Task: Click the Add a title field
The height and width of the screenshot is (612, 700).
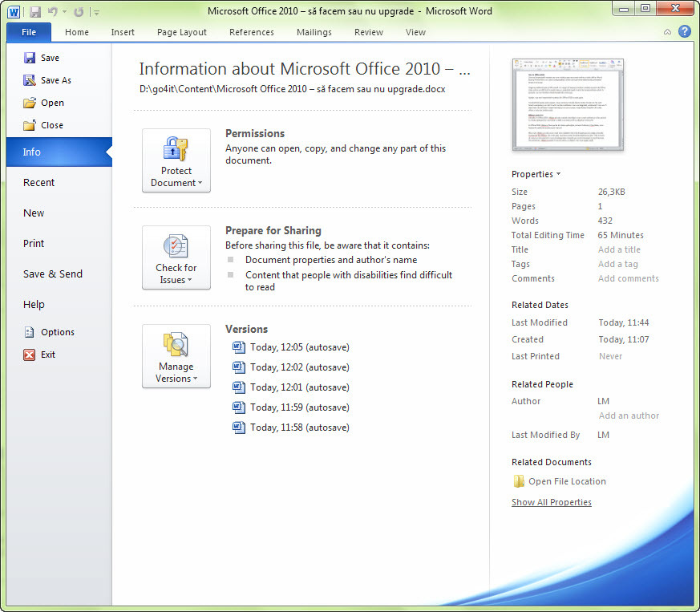Action: pyautogui.click(x=619, y=249)
